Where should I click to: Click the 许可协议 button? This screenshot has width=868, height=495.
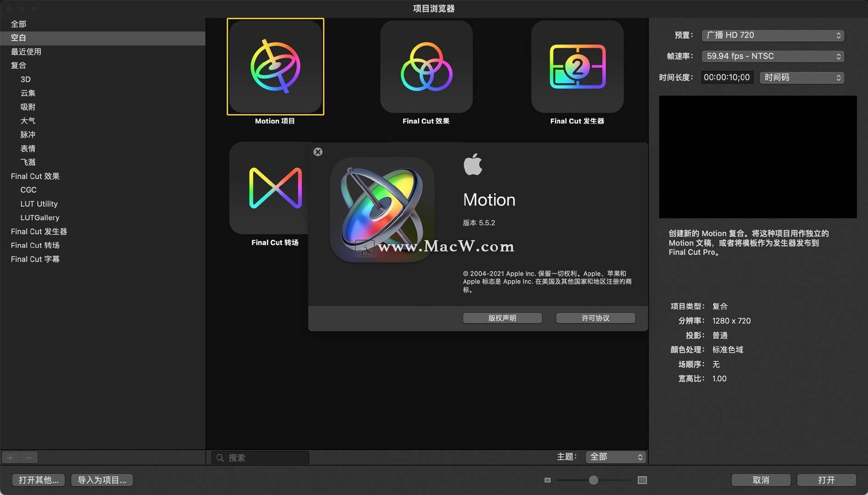pyautogui.click(x=595, y=318)
